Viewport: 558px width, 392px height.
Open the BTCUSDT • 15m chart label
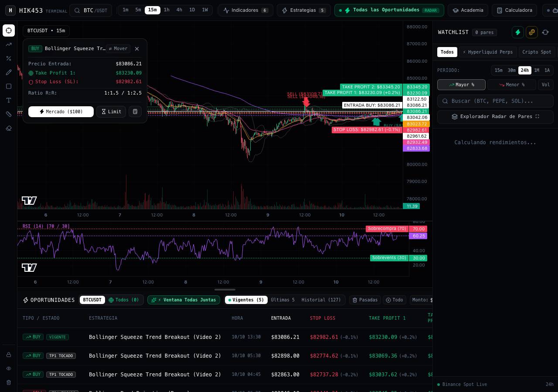click(46, 31)
